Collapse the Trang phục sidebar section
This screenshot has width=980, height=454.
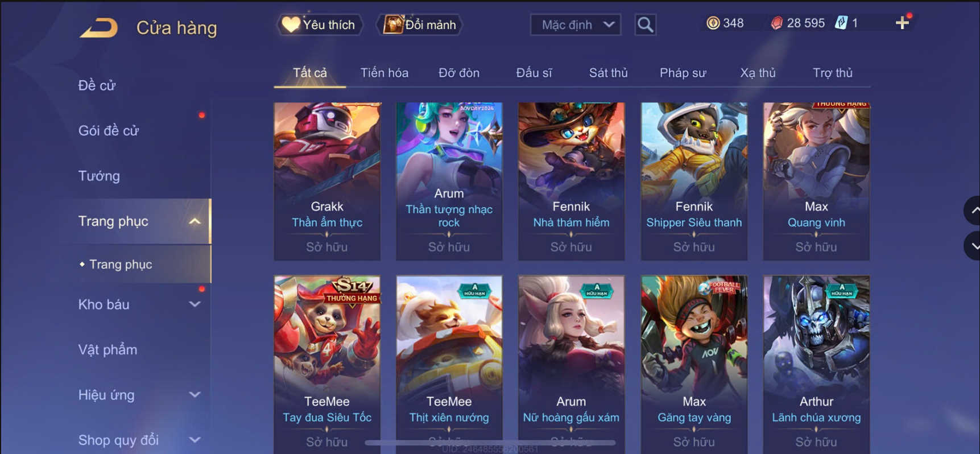[x=195, y=221]
